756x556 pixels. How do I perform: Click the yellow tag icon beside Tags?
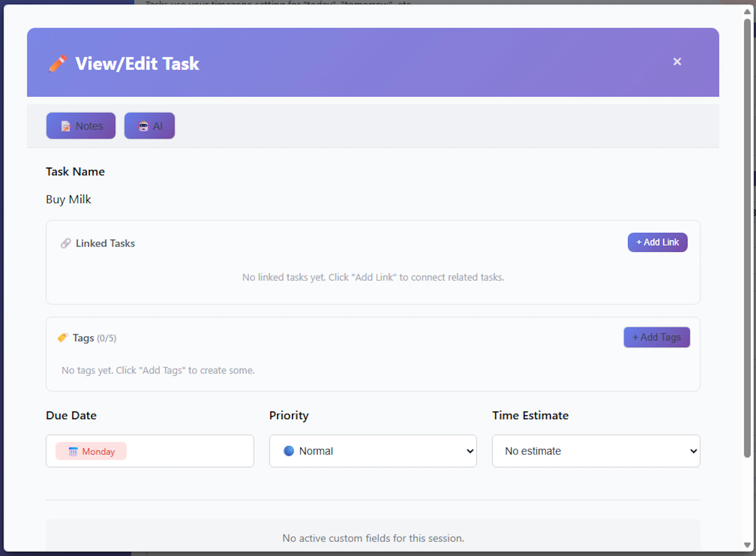[x=63, y=338]
